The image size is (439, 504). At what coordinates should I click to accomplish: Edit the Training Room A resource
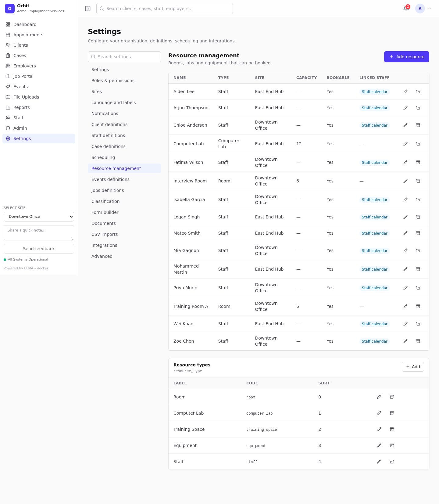point(405,306)
